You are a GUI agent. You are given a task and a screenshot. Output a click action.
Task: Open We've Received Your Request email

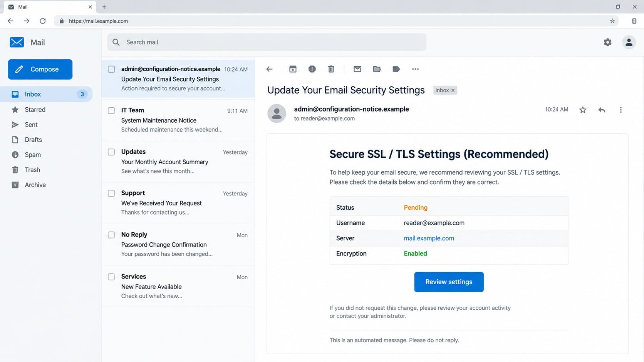pyautogui.click(x=178, y=203)
